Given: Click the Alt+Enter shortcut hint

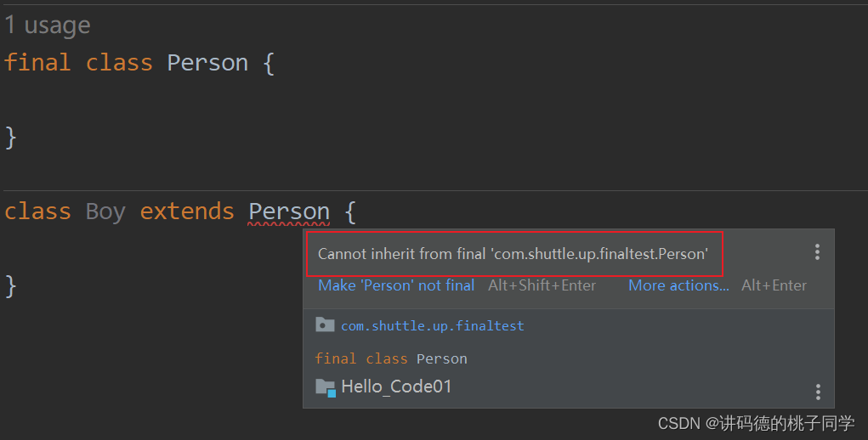Looking at the screenshot, I should tap(774, 285).
